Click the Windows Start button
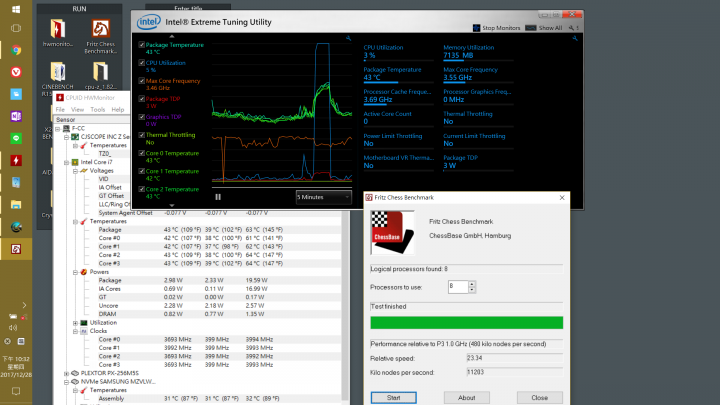The width and height of the screenshot is (720, 405). [16, 9]
